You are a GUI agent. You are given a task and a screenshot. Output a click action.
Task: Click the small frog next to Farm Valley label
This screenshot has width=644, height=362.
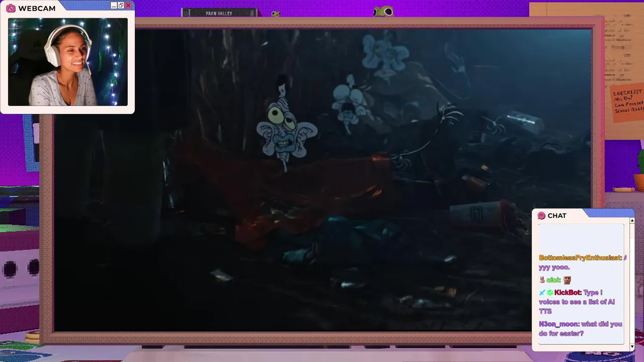click(x=276, y=14)
